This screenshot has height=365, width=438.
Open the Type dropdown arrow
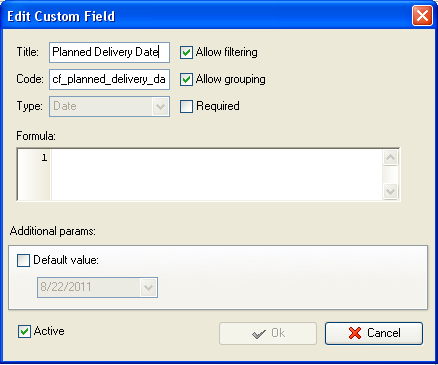(x=160, y=107)
